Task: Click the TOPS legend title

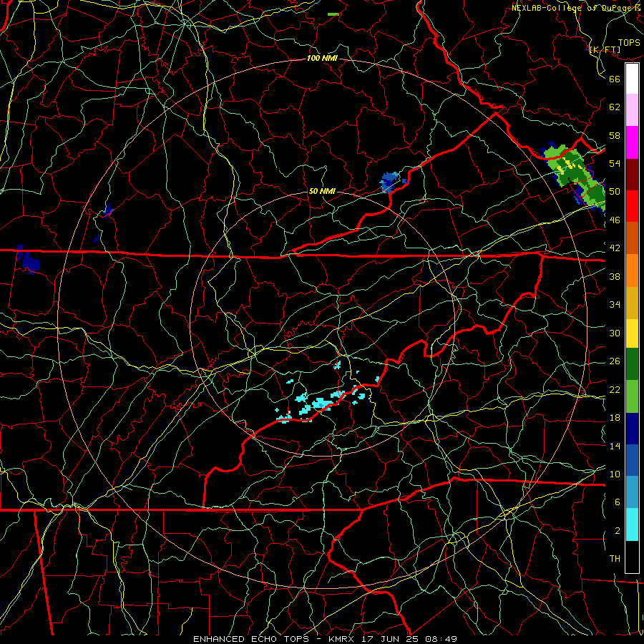Action: [629, 42]
